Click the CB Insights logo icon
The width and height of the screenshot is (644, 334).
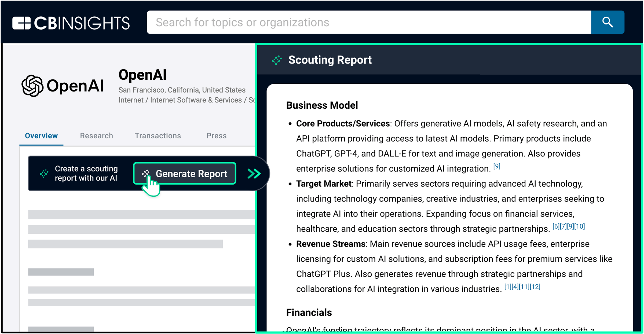pyautogui.click(x=22, y=22)
